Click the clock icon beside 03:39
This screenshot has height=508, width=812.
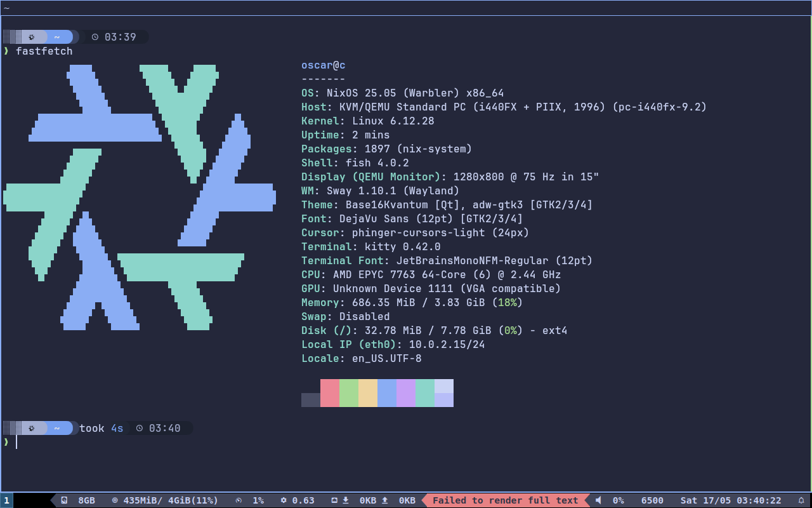pyautogui.click(x=95, y=37)
